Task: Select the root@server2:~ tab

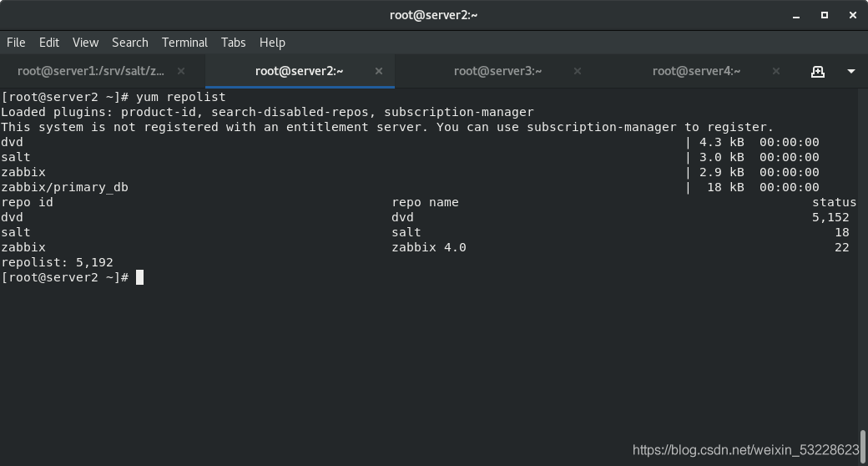Action: [299, 71]
